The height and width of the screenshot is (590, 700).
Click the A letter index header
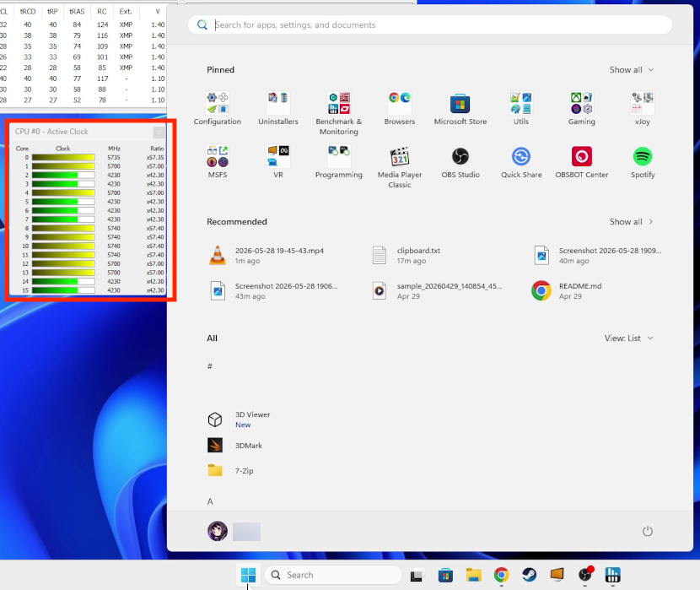coord(210,501)
